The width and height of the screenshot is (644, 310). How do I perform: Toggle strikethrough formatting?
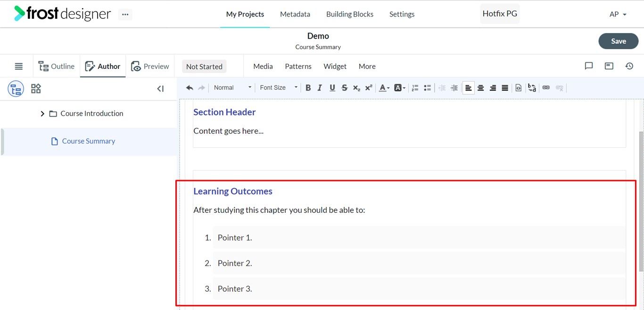pyautogui.click(x=344, y=88)
